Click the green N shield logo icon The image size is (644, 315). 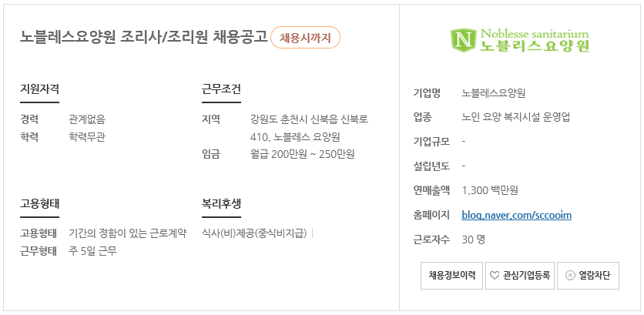[464, 41]
